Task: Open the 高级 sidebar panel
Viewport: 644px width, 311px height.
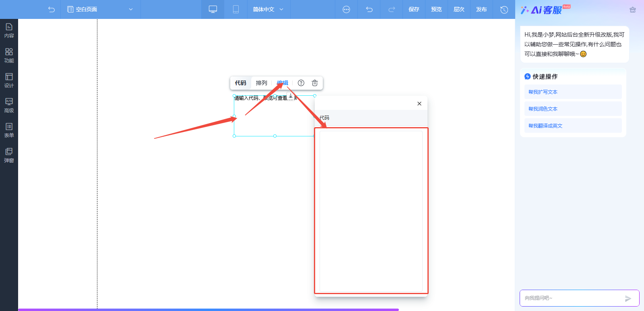Action: pos(9,106)
